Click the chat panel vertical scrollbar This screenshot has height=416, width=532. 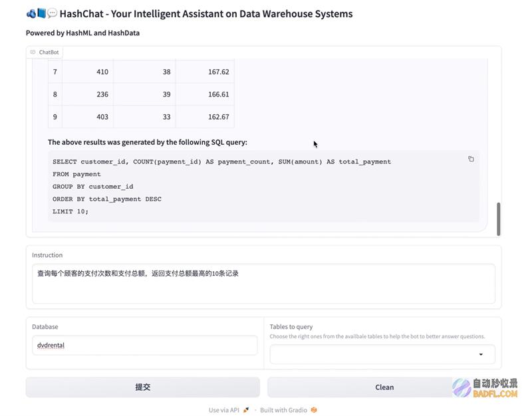click(x=498, y=219)
